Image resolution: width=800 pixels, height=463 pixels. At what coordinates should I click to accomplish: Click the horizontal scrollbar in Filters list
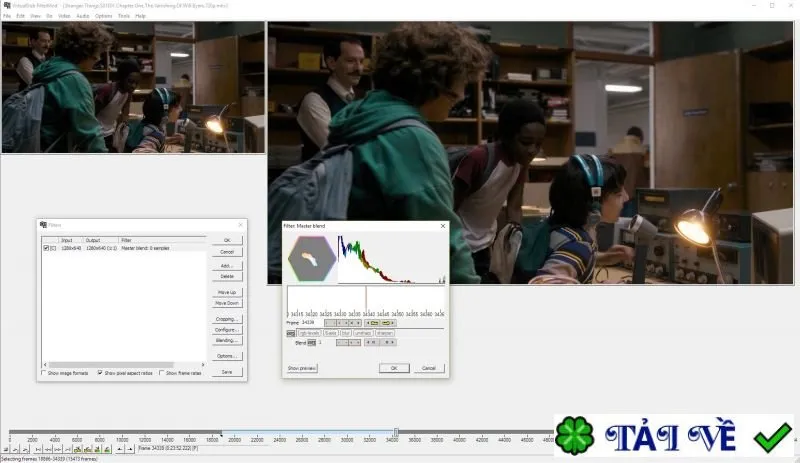pyautogui.click(x=111, y=364)
